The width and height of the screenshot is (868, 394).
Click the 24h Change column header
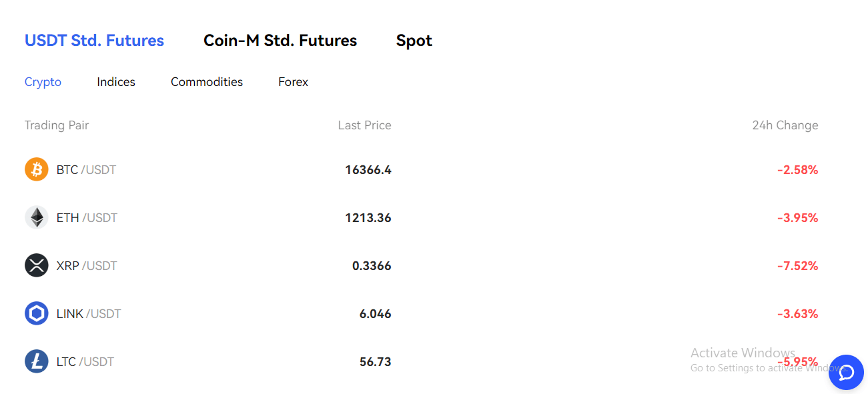tap(785, 125)
